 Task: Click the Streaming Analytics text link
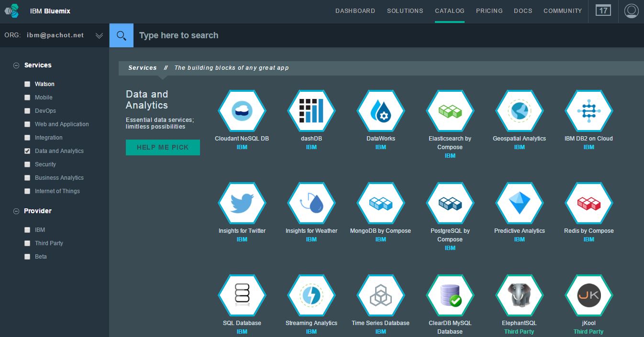point(311,323)
